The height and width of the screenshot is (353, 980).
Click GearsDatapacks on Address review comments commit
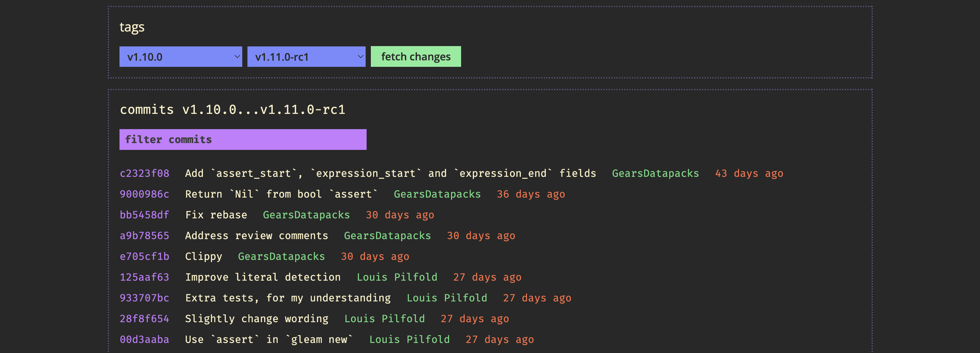[x=387, y=236]
